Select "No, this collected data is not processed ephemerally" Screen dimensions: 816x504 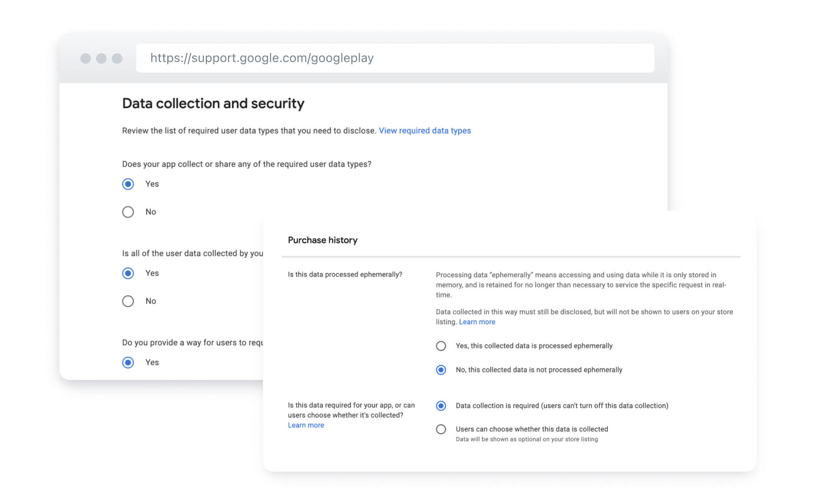point(441,370)
